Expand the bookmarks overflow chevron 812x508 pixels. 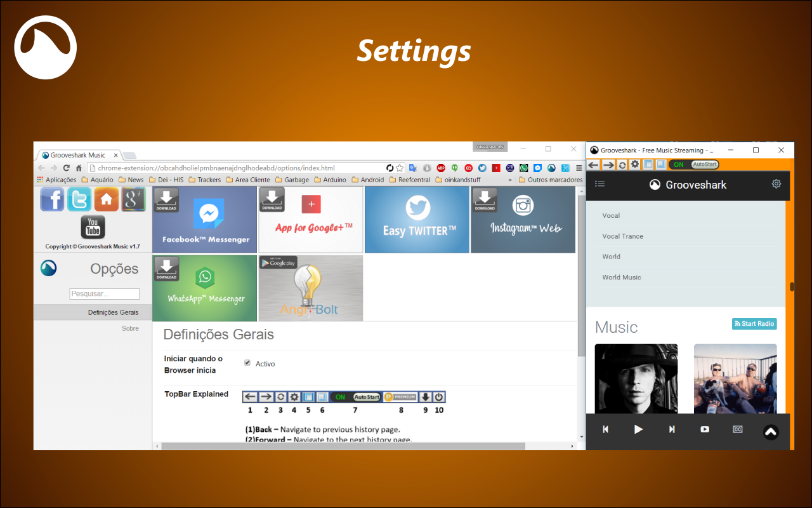tap(510, 180)
